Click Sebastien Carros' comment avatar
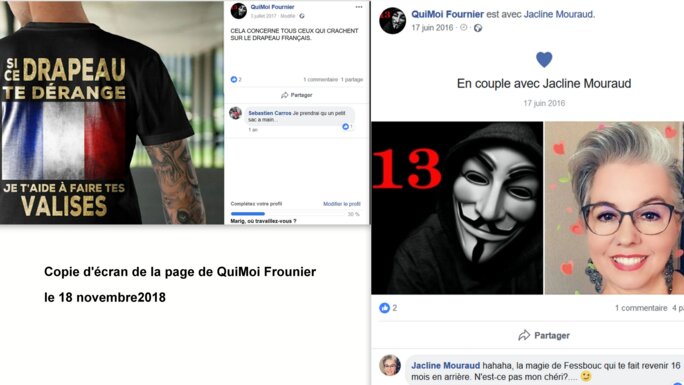 (236, 113)
